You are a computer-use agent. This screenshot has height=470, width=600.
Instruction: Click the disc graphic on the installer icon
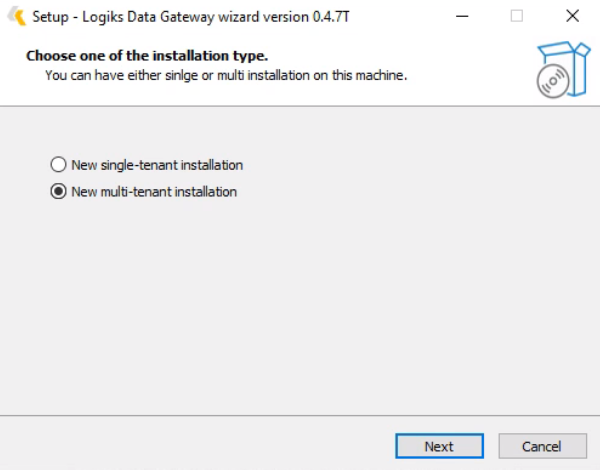(553, 83)
